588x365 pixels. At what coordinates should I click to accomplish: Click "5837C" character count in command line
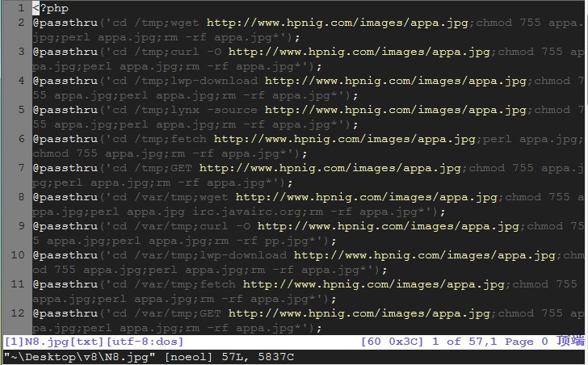click(275, 357)
